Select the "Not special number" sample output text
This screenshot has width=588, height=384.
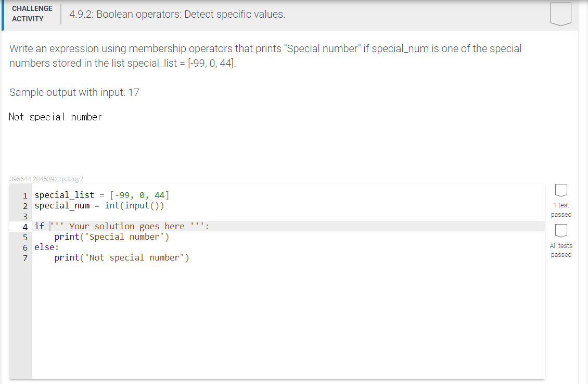55,117
